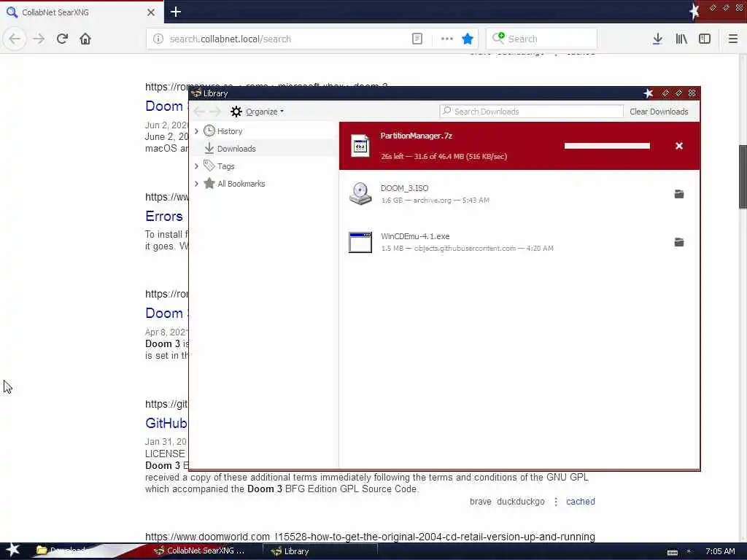The height and width of the screenshot is (560, 747).
Task: Click the PartitionManager.7z archive icon
Action: [360, 146]
